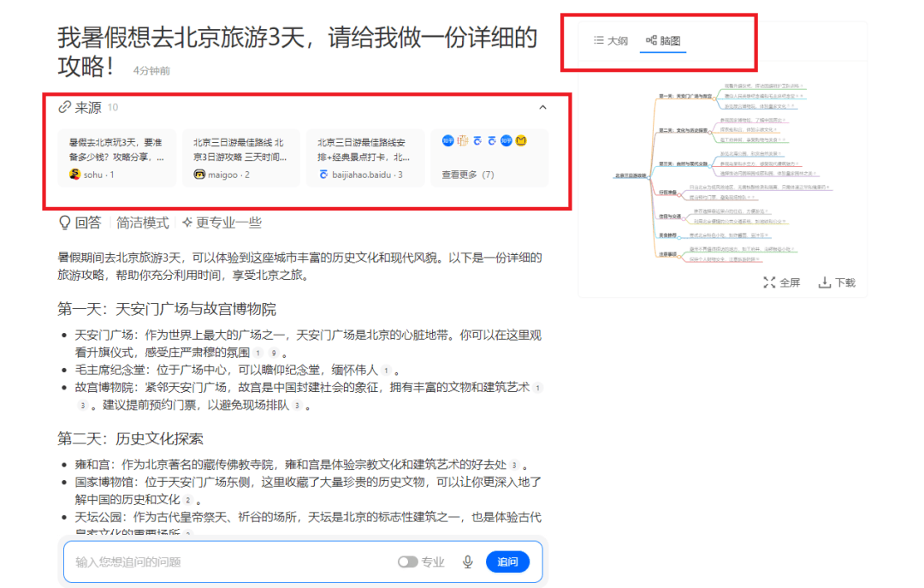This screenshot has height=588, width=924.
Task: Click the Beijing trip mind map thumbnail
Action: pyautogui.click(x=721, y=174)
